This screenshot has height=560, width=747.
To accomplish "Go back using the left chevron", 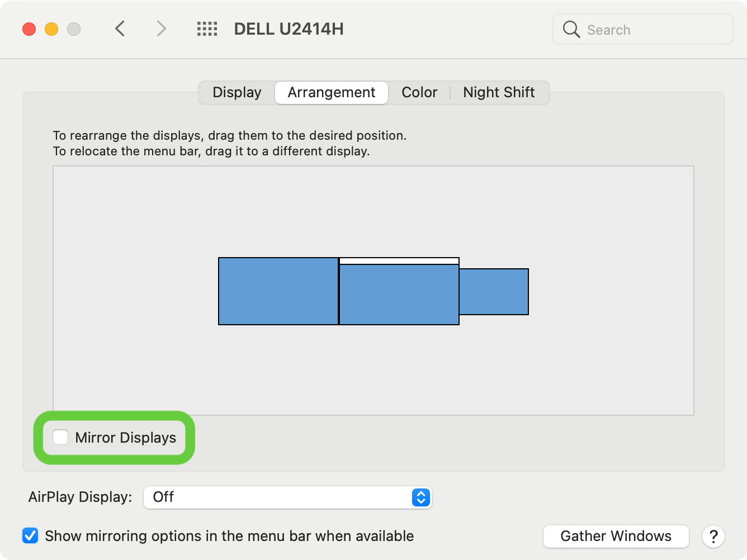I will point(120,29).
